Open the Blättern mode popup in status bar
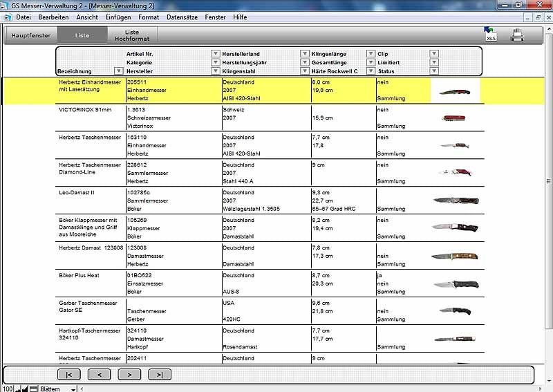This screenshot has width=553, height=392. (x=73, y=389)
